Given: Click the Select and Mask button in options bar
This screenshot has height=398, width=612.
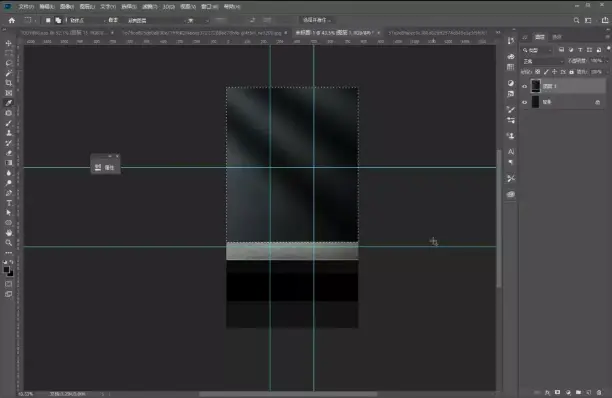Looking at the screenshot, I should tap(317, 20).
